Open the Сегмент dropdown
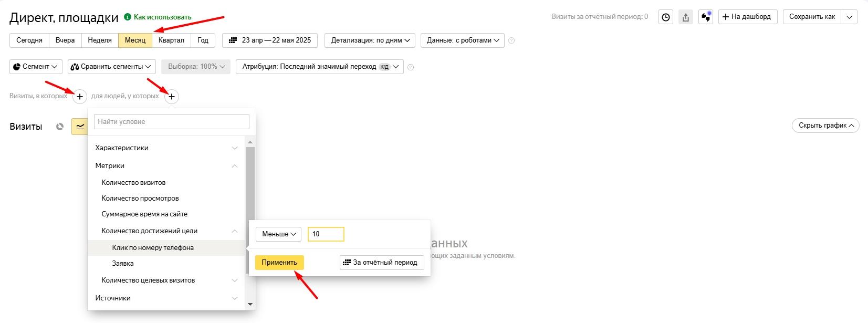 (36, 67)
